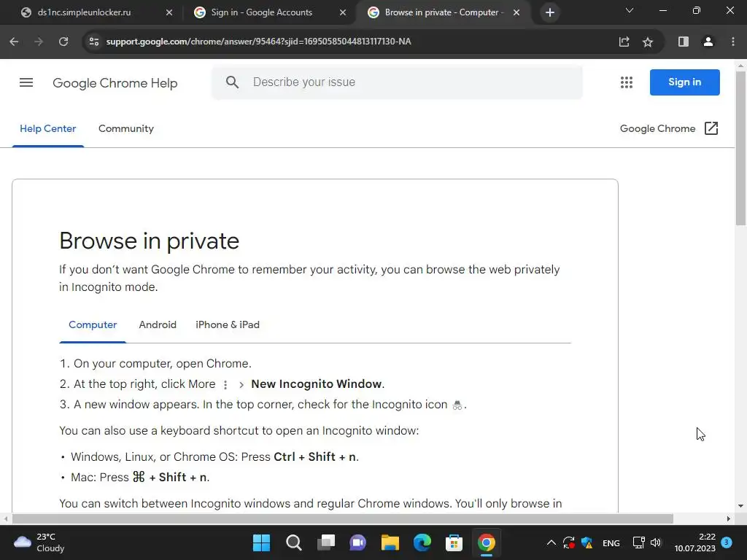Open the Google Chrome external link
This screenshot has height=560, width=747.
click(x=669, y=128)
